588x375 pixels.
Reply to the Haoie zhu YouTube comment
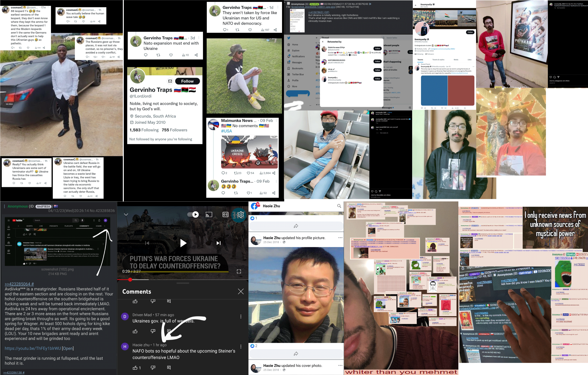click(169, 368)
